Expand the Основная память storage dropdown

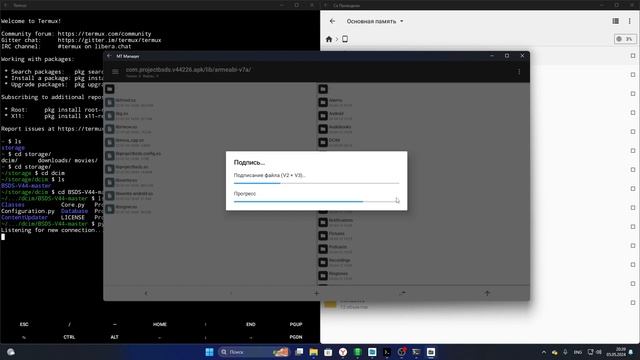(375, 21)
